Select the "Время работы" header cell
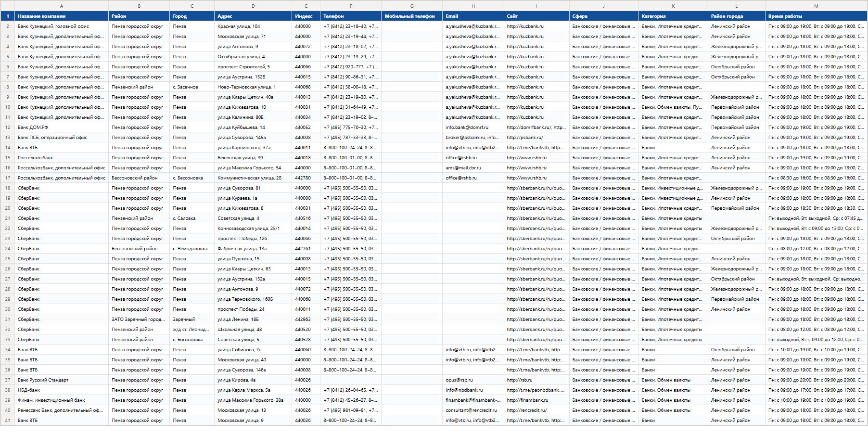This screenshot has width=868, height=434. 816,16
